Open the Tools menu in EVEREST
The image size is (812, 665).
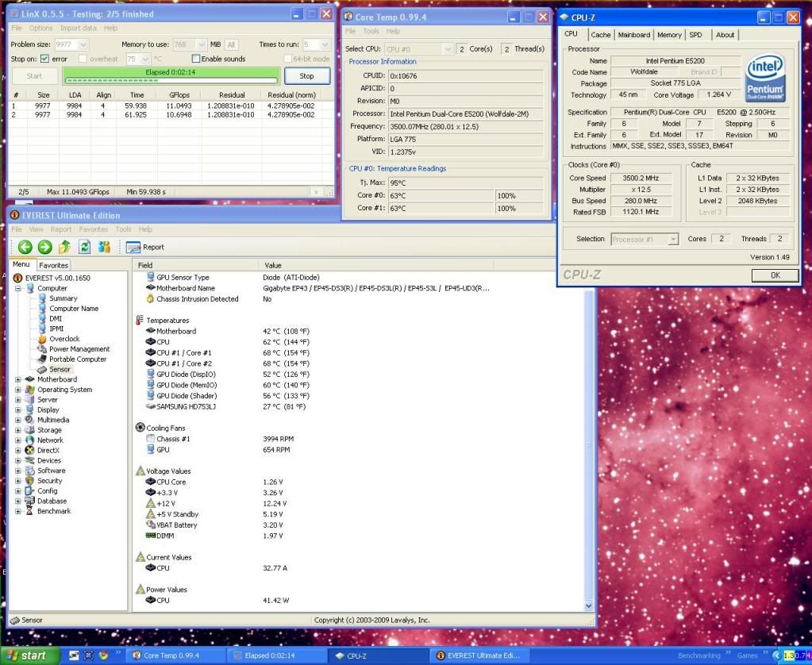123,229
